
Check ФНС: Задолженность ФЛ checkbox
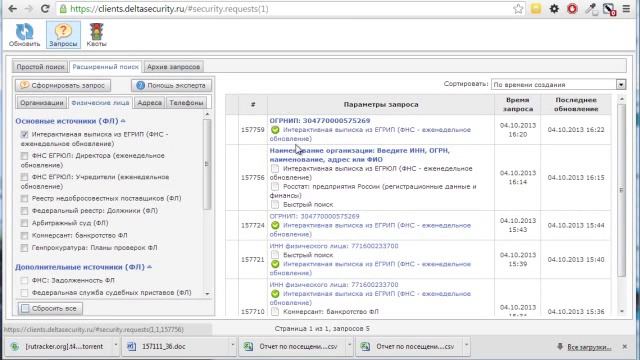tap(24, 280)
